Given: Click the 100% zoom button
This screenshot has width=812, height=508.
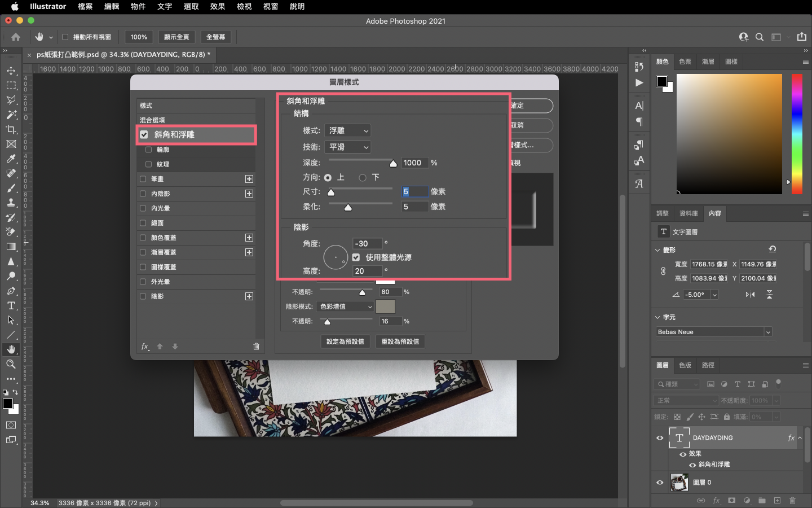Looking at the screenshot, I should 139,37.
